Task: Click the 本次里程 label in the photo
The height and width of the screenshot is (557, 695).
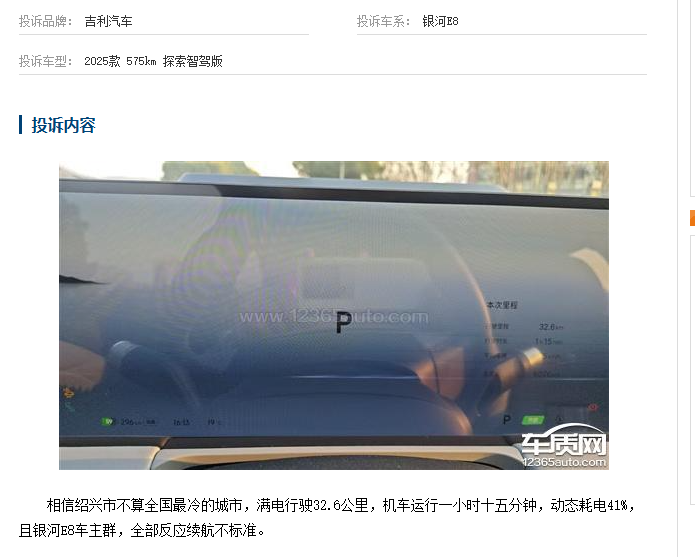Action: pos(502,305)
